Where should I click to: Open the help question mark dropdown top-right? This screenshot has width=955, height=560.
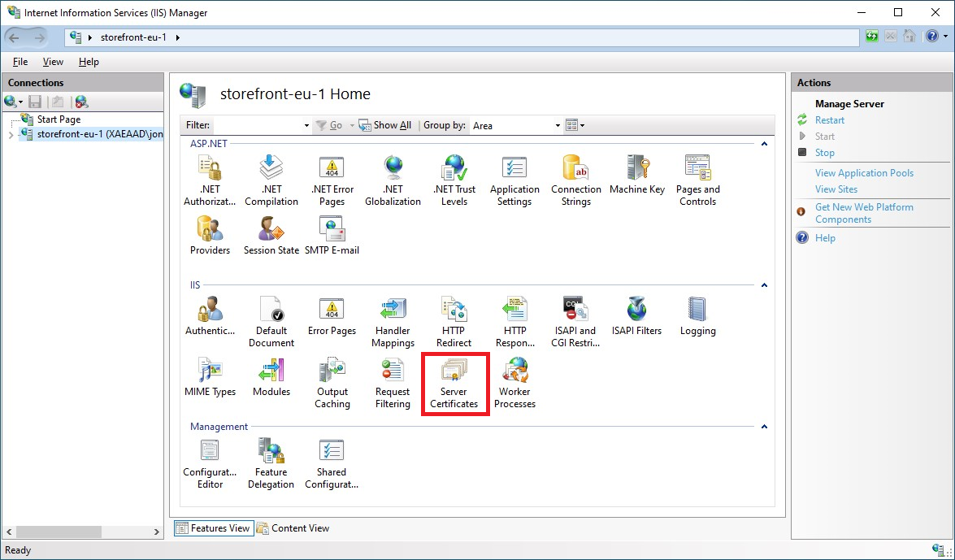[x=937, y=37]
